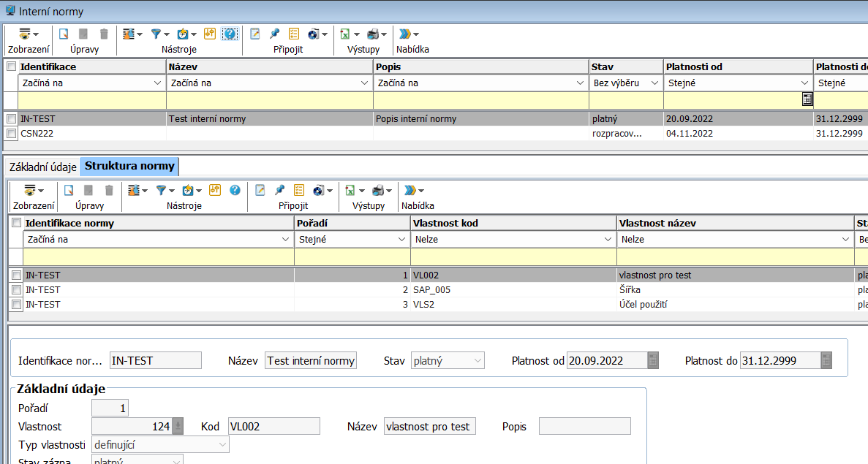
Task: Check the box for the CSN222 row
Action: [11, 134]
